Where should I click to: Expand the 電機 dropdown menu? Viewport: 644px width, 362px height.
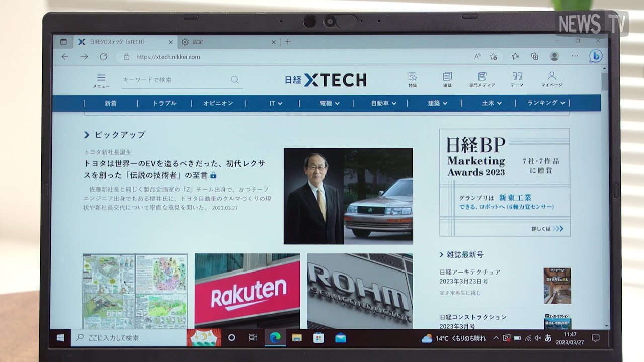[x=330, y=103]
